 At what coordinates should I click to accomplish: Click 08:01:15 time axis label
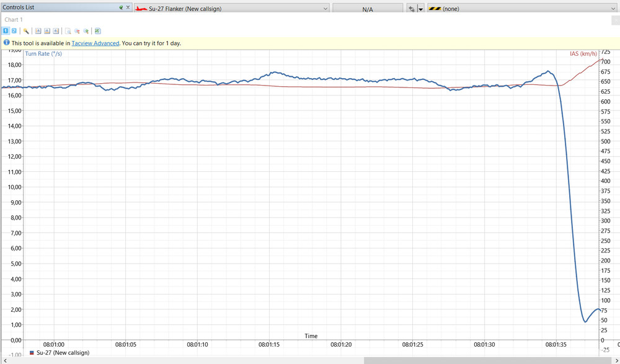(269, 345)
